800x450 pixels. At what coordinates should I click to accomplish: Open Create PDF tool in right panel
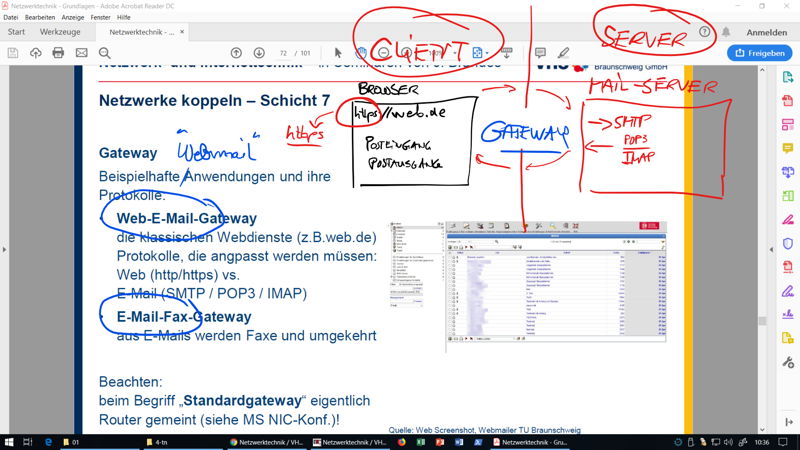pos(787,101)
